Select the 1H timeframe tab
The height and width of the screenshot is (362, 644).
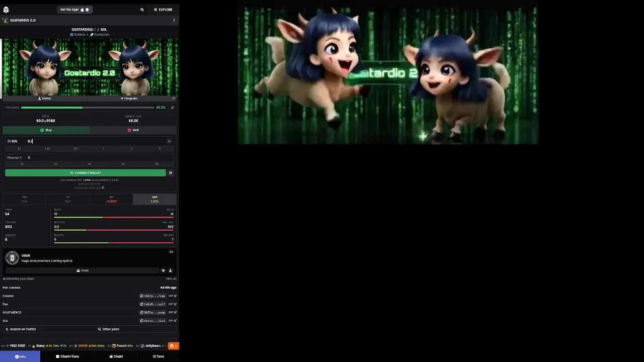pos(68,199)
